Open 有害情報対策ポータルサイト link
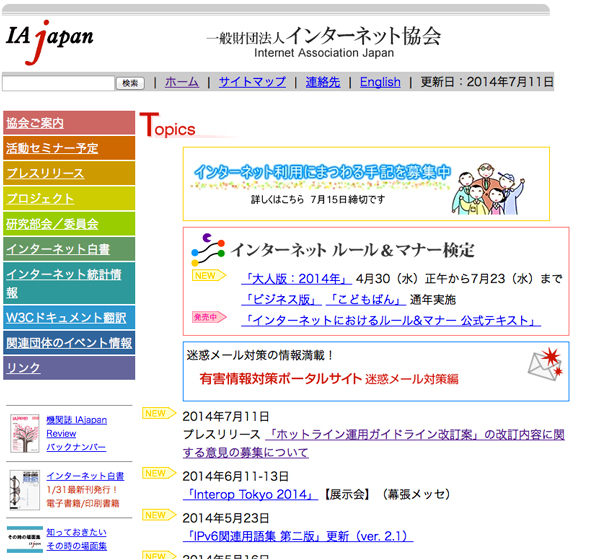Screen dimensions: 600x559 (279, 379)
